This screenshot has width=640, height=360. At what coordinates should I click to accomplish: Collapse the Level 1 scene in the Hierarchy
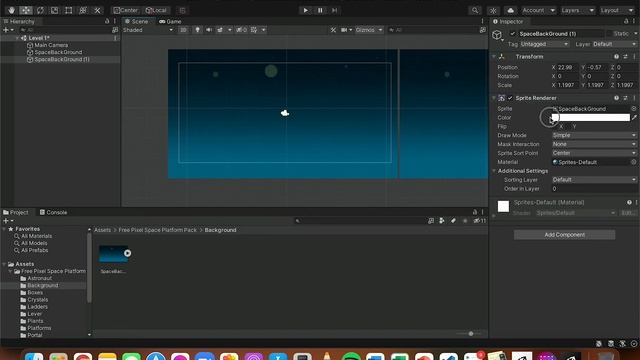(18, 38)
